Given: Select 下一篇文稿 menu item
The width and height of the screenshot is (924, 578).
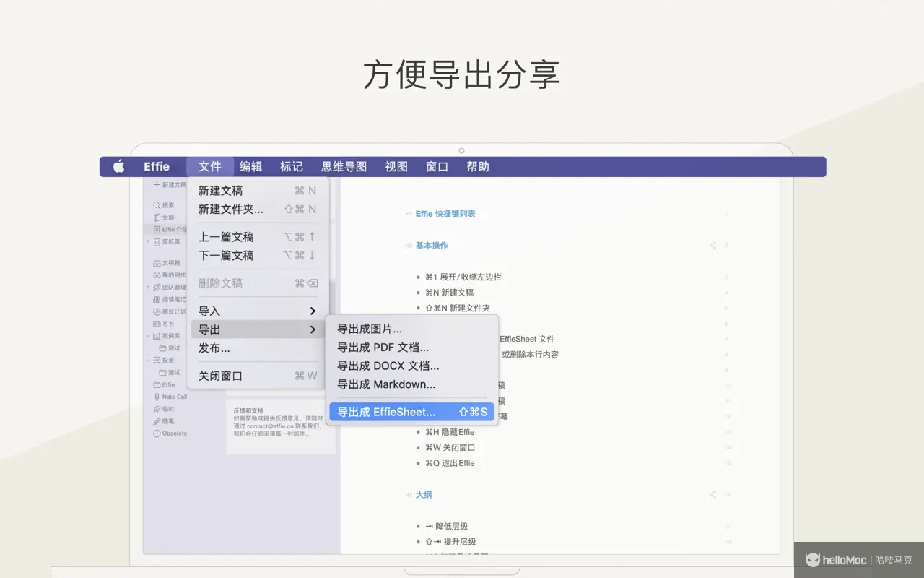Looking at the screenshot, I should click(x=258, y=256).
